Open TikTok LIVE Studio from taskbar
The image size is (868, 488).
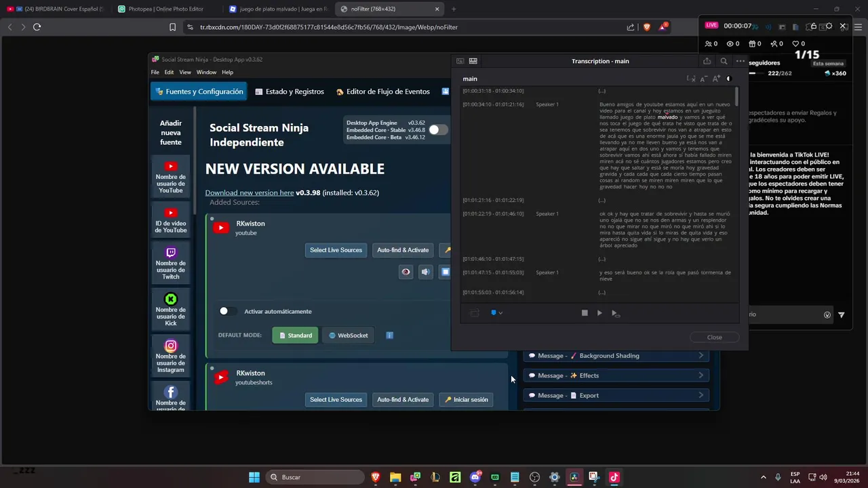coord(614,477)
